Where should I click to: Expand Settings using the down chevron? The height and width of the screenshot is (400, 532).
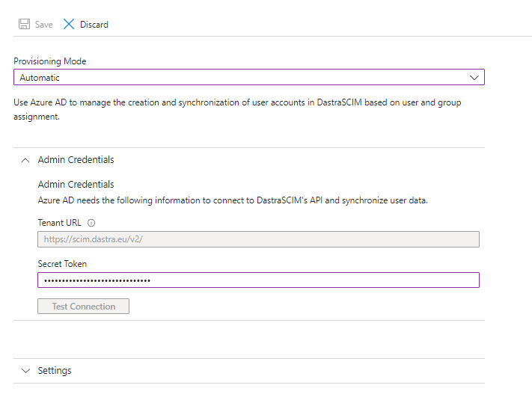25,371
